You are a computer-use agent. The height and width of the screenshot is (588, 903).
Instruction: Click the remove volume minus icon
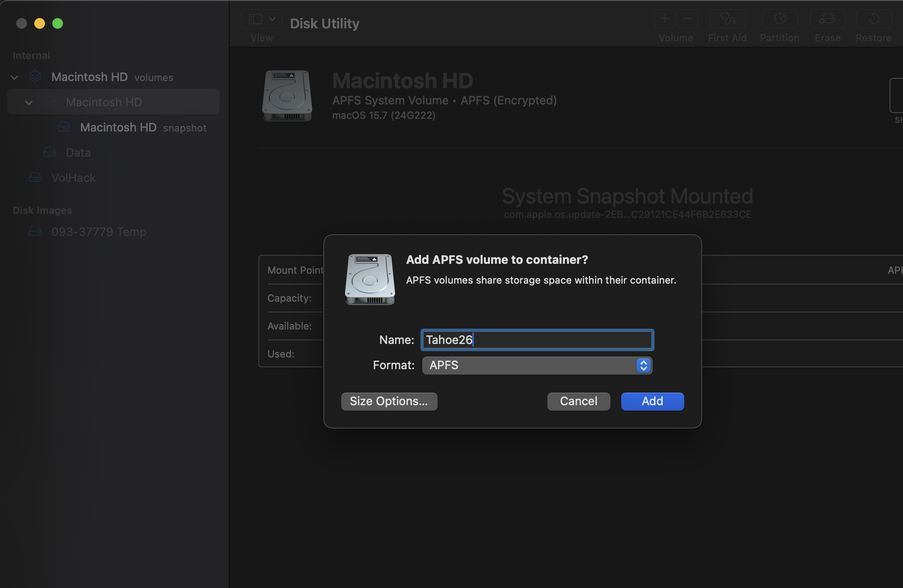[x=687, y=19]
